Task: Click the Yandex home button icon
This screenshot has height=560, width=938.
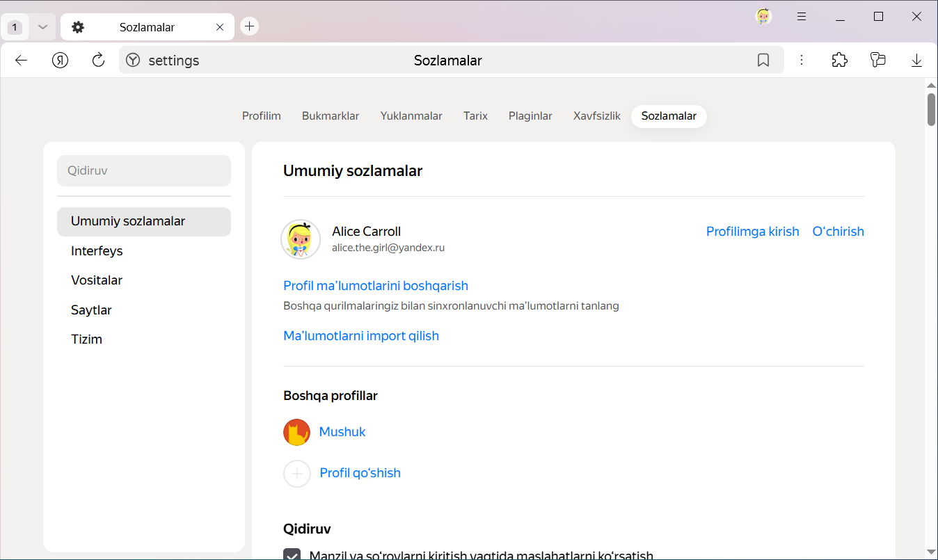Action: point(61,61)
